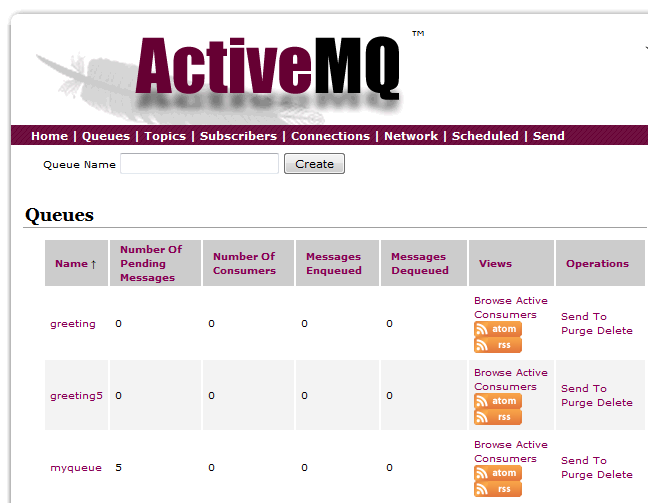The image size is (648, 503).
Task: Delete the myqueue queue
Action: point(615,474)
